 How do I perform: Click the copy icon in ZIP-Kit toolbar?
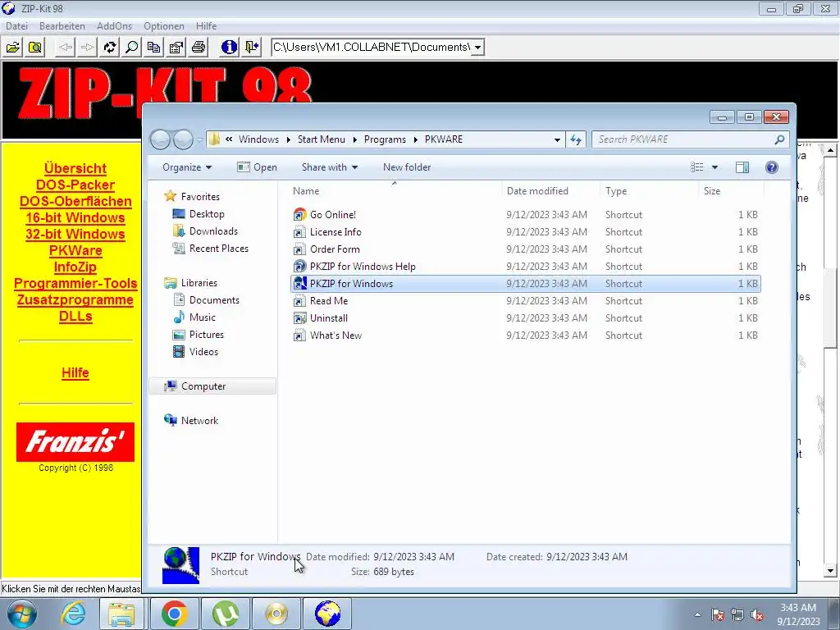coord(153,47)
